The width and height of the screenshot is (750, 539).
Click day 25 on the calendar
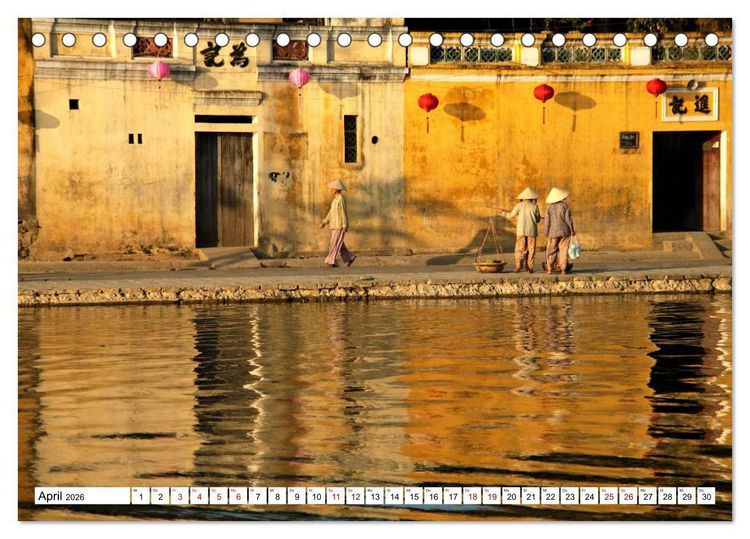click(609, 496)
